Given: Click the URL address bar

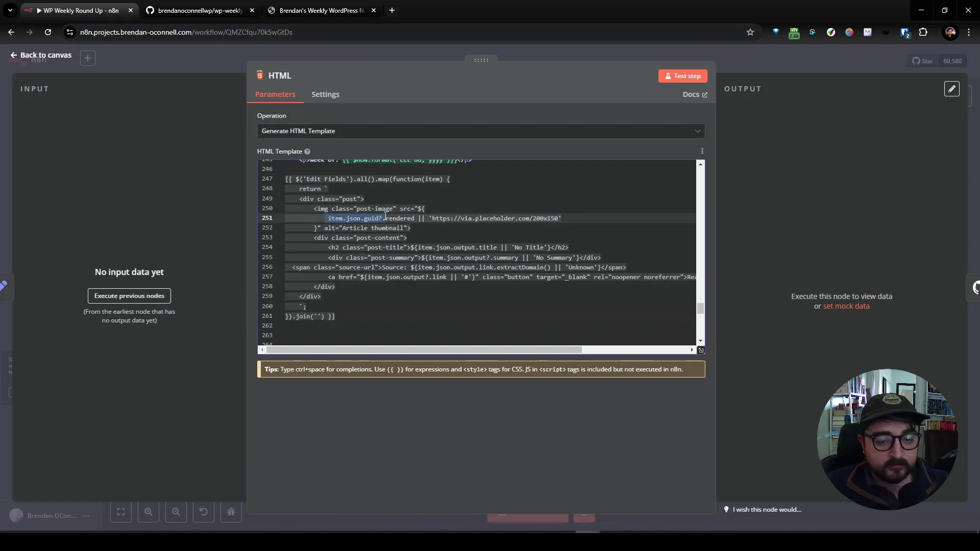Looking at the screenshot, I should 408,32.
